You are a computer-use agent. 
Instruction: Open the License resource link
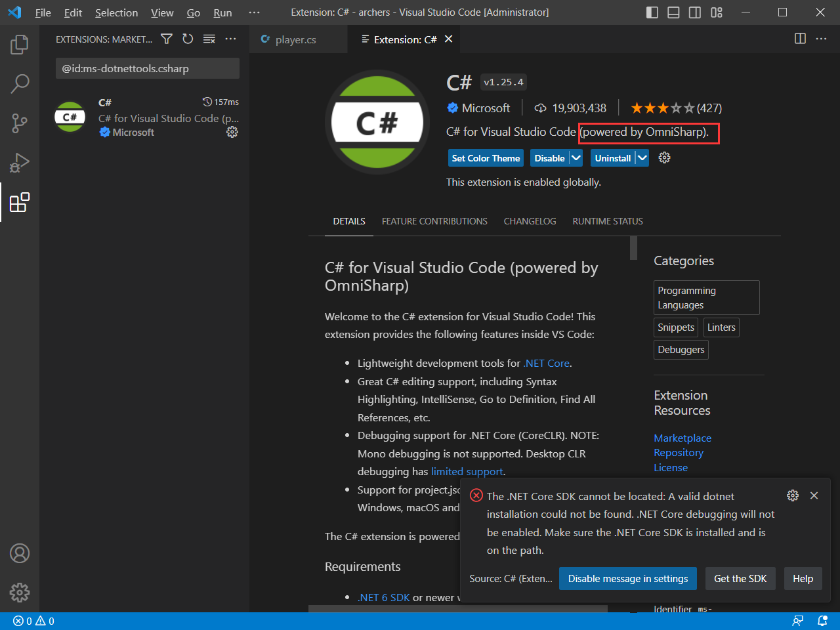tap(671, 467)
